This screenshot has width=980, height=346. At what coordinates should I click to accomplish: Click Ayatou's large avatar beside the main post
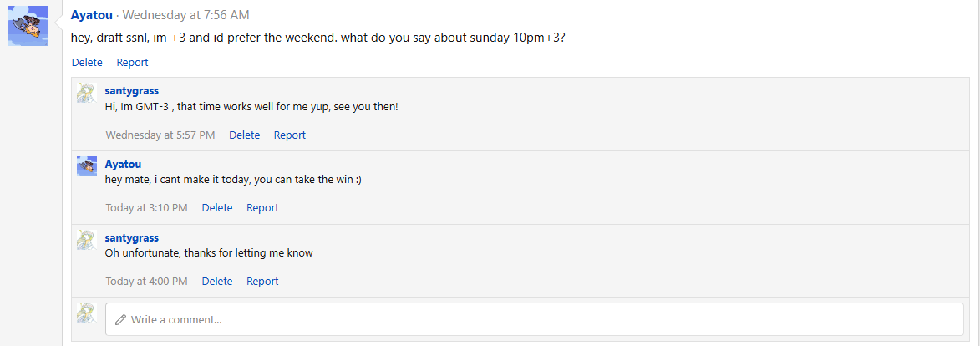[x=28, y=27]
